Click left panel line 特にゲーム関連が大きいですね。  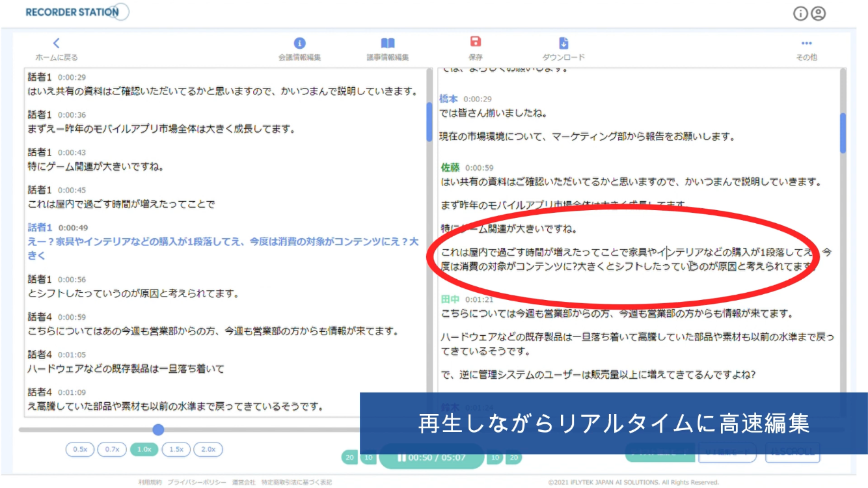[96, 167]
